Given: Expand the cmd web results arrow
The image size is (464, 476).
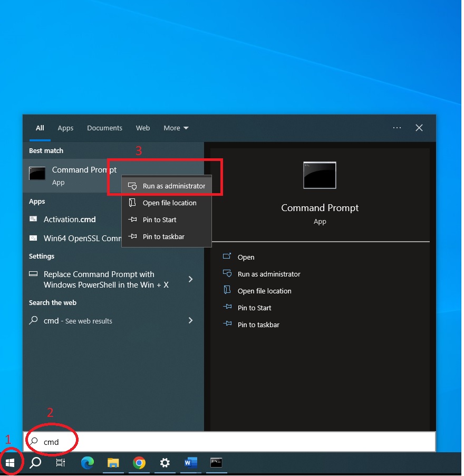Looking at the screenshot, I should click(190, 320).
